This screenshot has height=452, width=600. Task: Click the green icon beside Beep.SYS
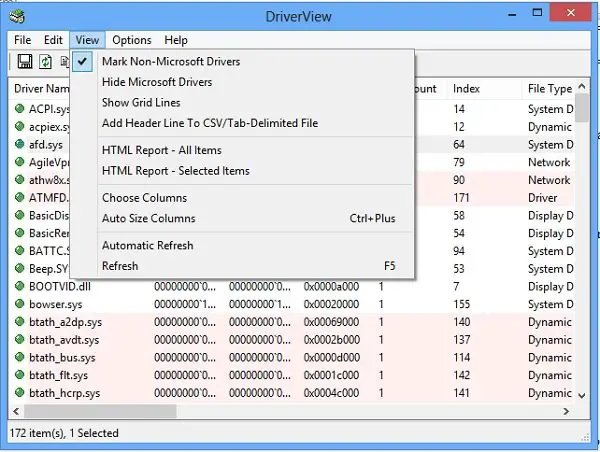tap(20, 268)
